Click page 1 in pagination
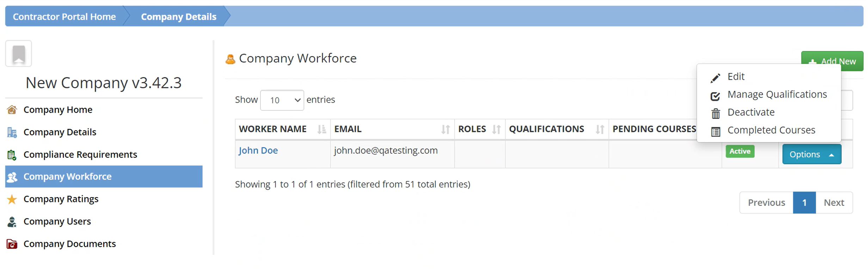The height and width of the screenshot is (269, 868). pos(804,203)
